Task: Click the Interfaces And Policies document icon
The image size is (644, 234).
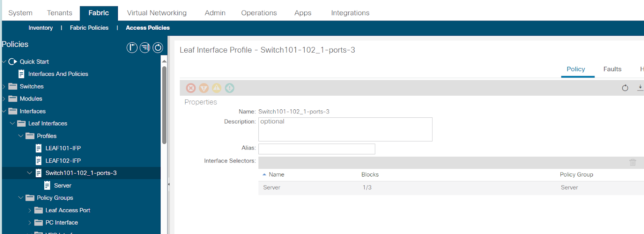Action: pos(21,74)
